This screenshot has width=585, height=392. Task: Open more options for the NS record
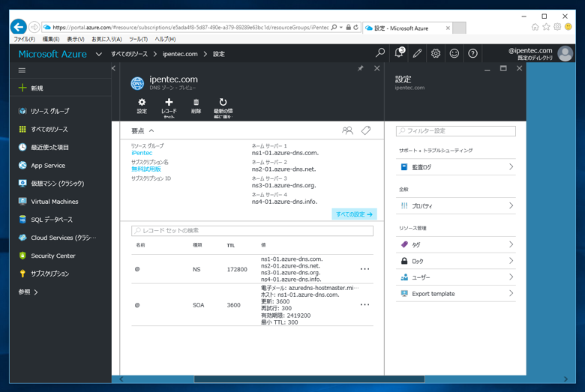(364, 269)
